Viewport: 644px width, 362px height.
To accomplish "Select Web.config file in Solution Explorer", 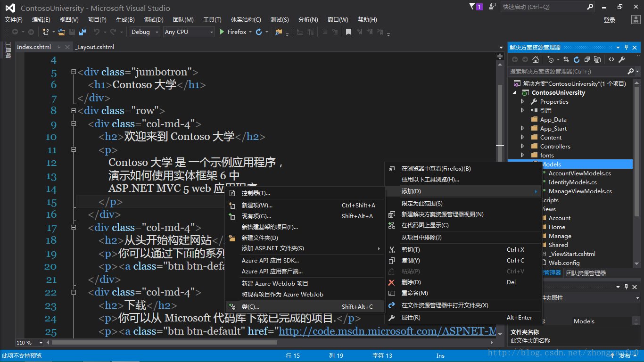I will (x=564, y=263).
